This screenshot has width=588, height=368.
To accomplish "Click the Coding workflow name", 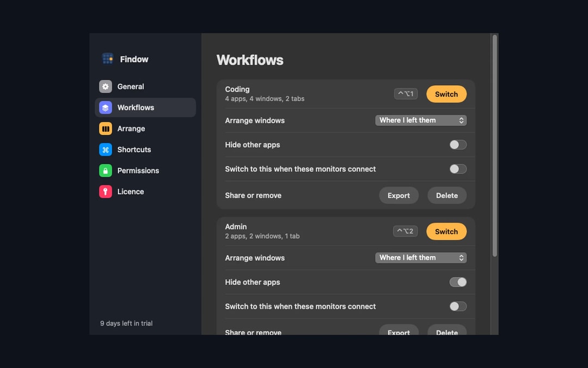I will point(237,89).
